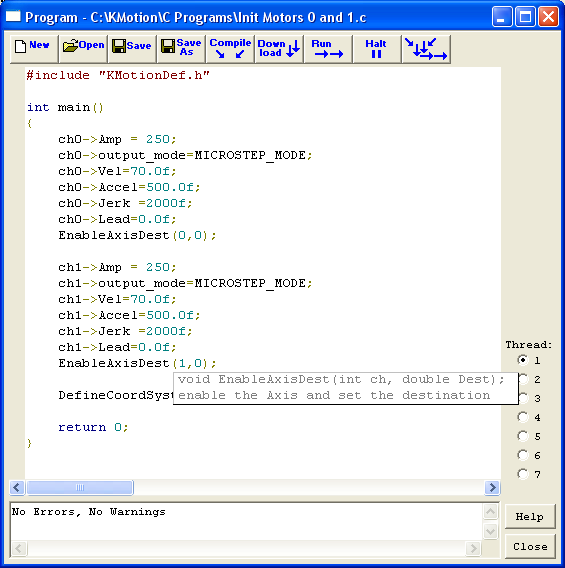Click on int main() line
The image size is (565, 568).
[65, 107]
